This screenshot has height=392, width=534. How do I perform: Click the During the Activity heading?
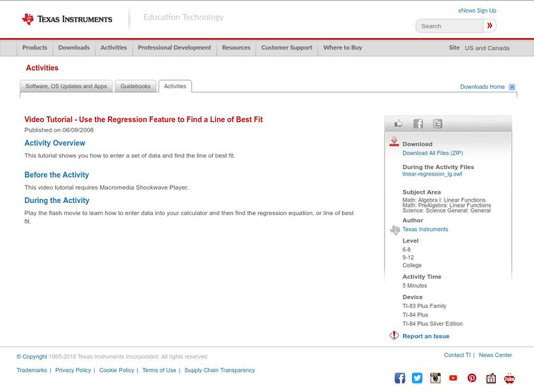click(57, 200)
